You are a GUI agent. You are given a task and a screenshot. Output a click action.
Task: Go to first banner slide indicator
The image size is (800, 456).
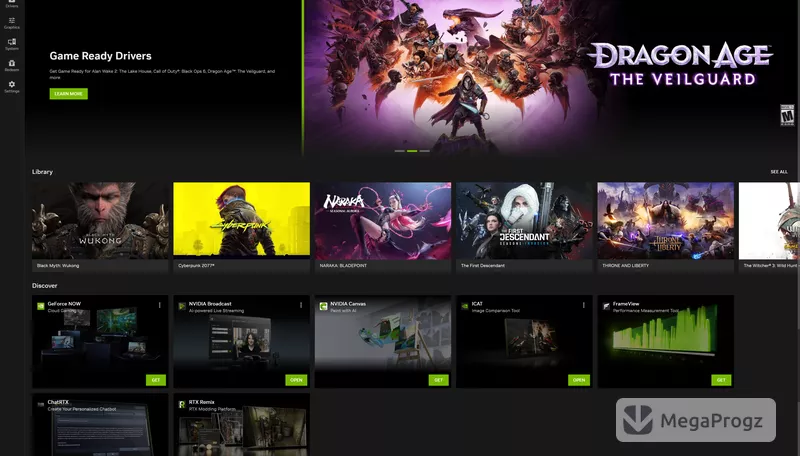pos(399,151)
